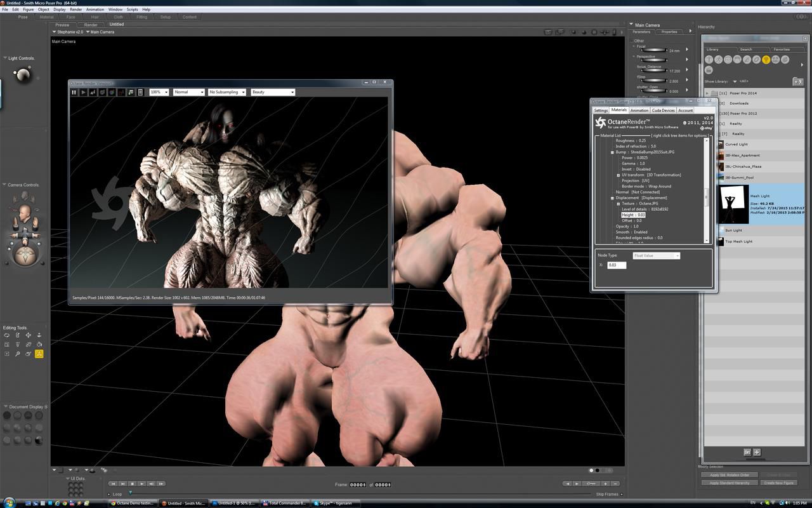812x508 pixels.
Task: Collapse the Displacement node in Material List
Action: pos(613,198)
